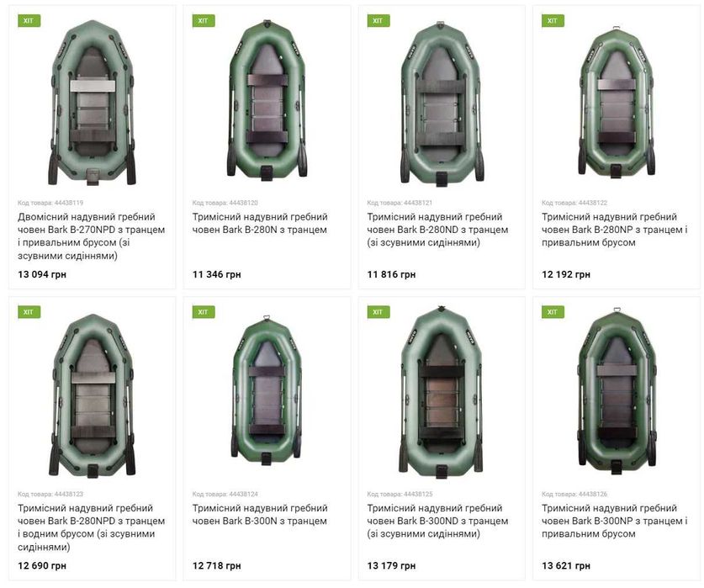Open the Двомісний Bark B-270NPD title link
This screenshot has width=704, height=588.
click(92, 236)
